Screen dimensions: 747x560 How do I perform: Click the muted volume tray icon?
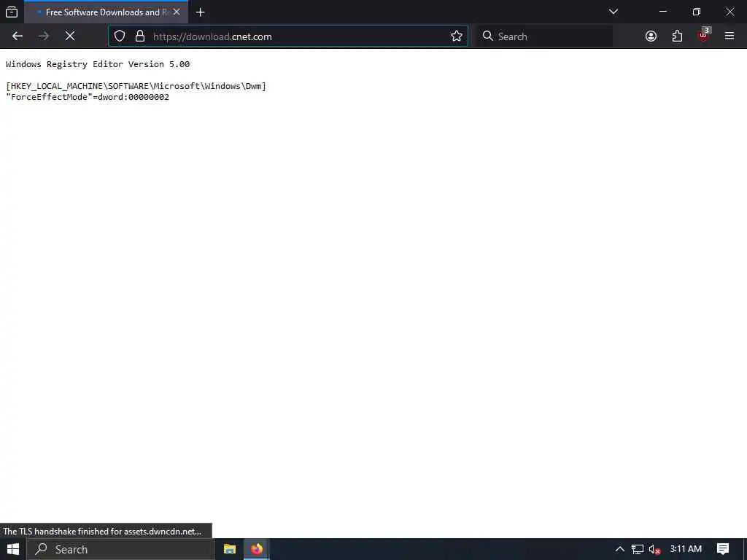[x=654, y=550]
